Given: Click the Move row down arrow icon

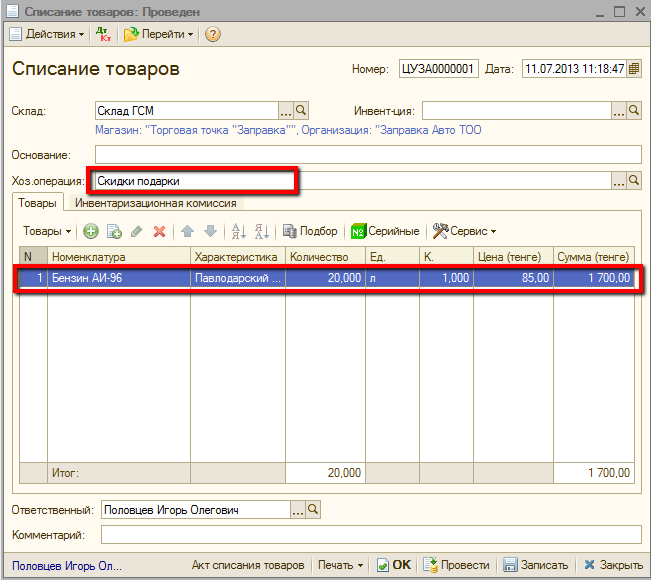Looking at the screenshot, I should [209, 231].
